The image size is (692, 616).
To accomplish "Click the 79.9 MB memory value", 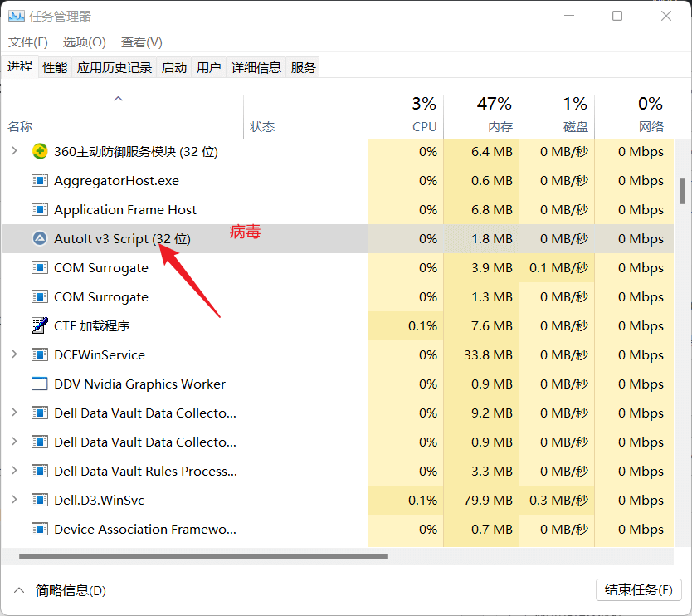I will [488, 501].
